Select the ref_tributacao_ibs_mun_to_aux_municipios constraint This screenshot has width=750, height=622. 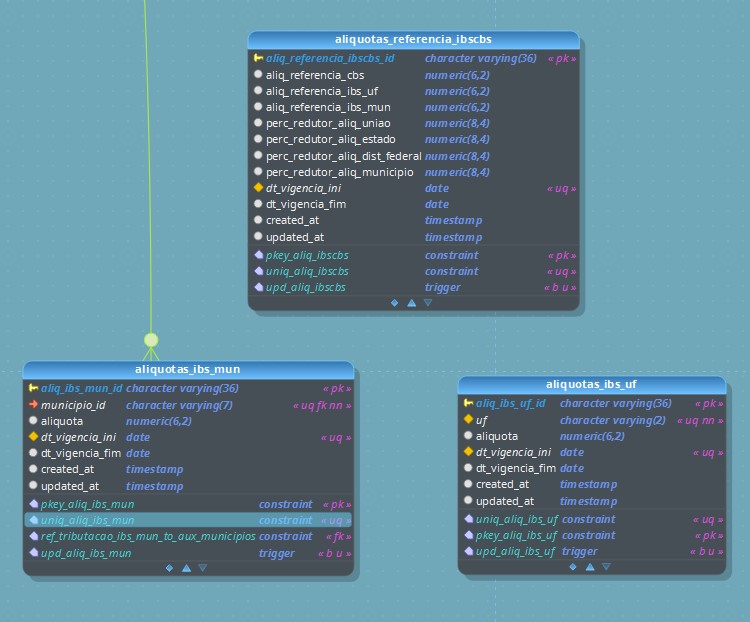147,536
